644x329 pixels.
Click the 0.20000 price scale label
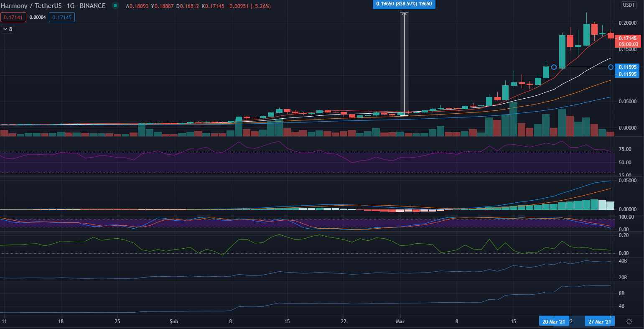(627, 23)
